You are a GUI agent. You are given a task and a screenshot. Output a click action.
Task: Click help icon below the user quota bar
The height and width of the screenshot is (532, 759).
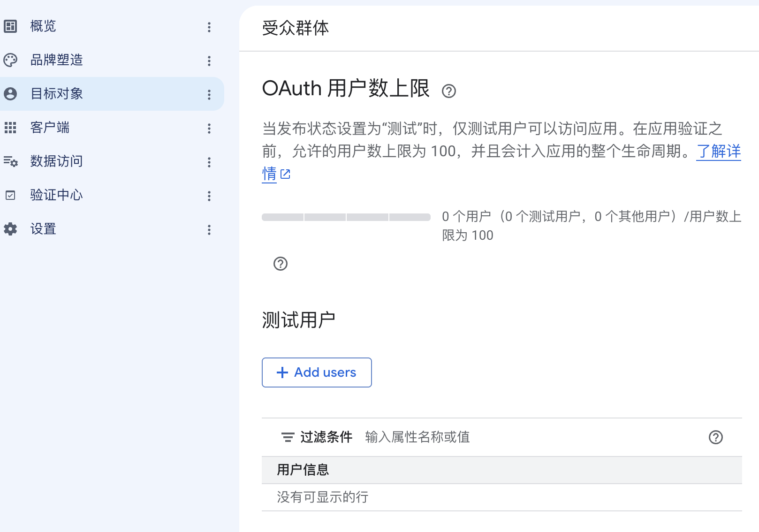pyautogui.click(x=281, y=264)
